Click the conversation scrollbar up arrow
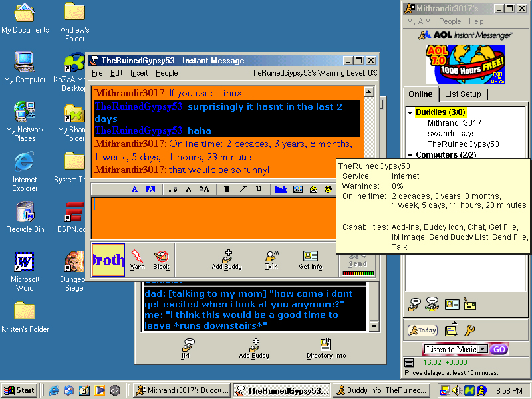 coord(369,92)
